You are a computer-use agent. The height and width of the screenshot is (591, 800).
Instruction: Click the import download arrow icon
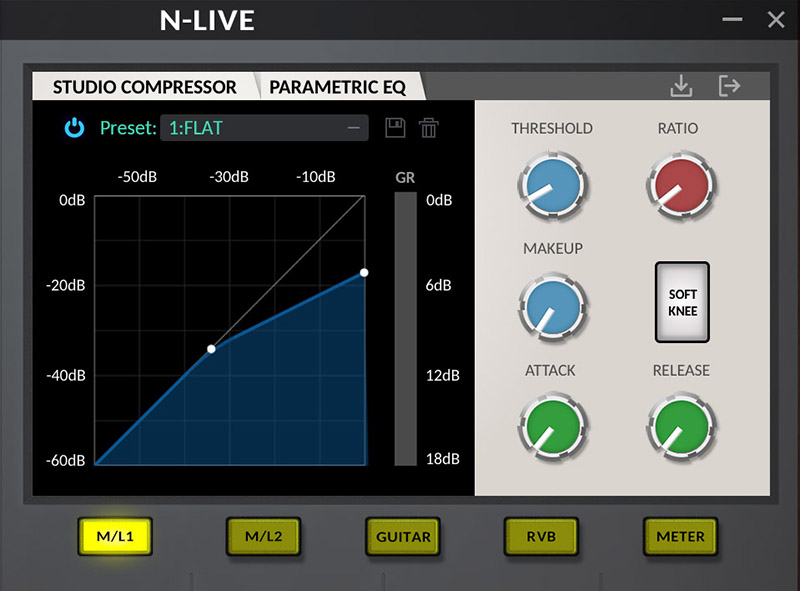click(681, 86)
